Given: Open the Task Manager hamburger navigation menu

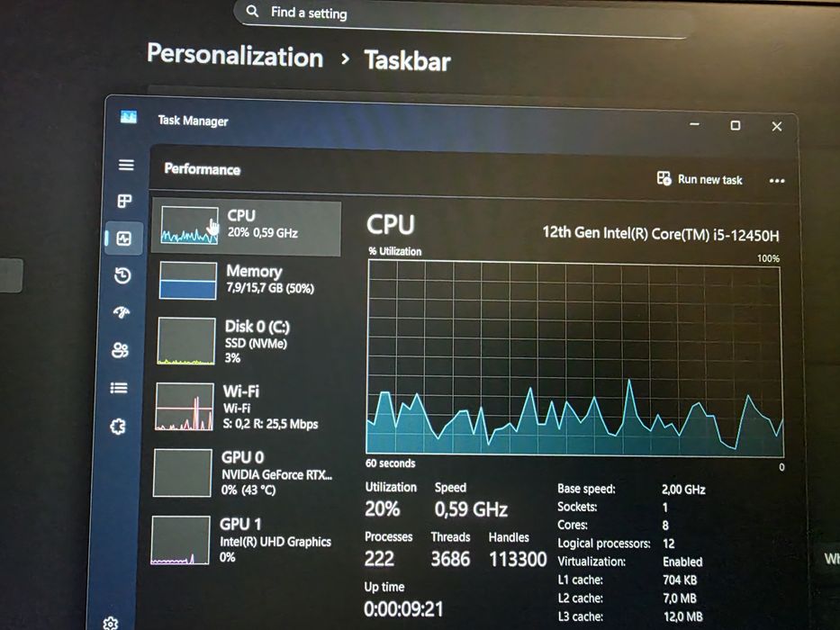Looking at the screenshot, I should (x=126, y=165).
